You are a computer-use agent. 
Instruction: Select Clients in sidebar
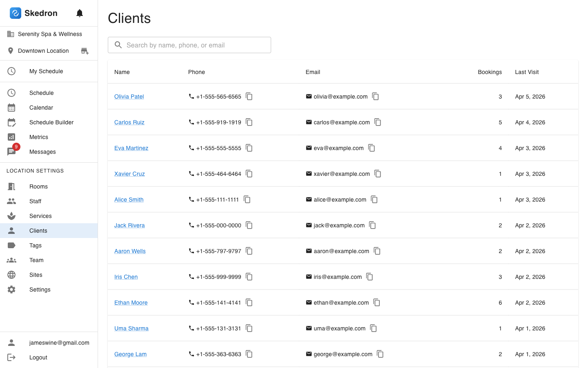pyautogui.click(x=49, y=231)
